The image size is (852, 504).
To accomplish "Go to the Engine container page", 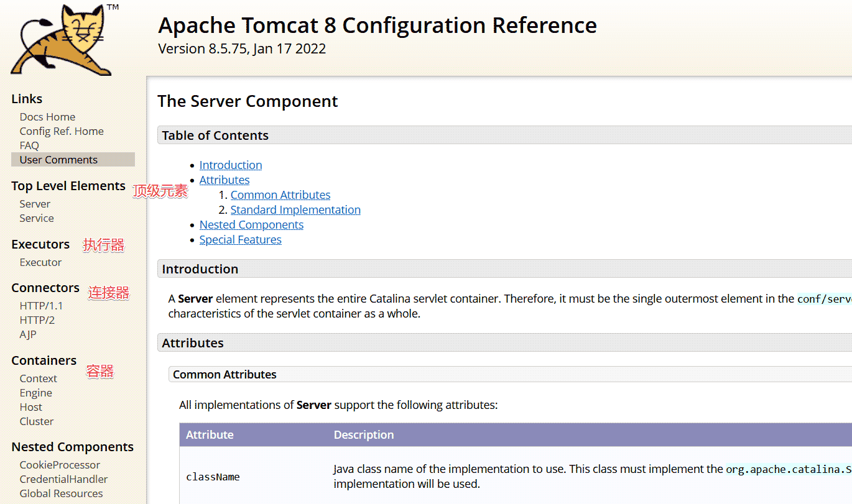I will [35, 393].
